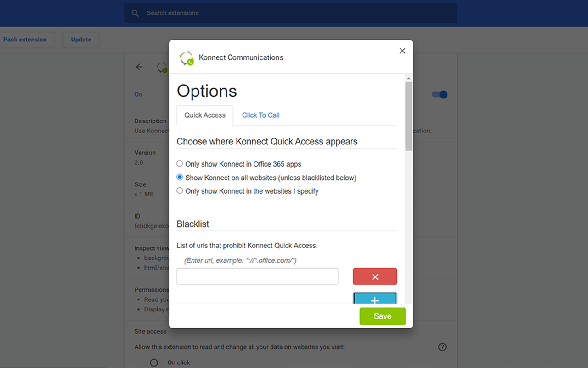Open the site access help icon
Image resolution: width=588 pixels, height=368 pixels.
coord(442,347)
